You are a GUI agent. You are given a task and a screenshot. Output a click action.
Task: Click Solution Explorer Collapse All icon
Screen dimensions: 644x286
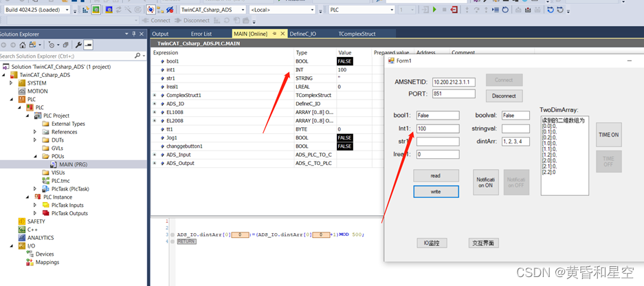pyautogui.click(x=66, y=45)
